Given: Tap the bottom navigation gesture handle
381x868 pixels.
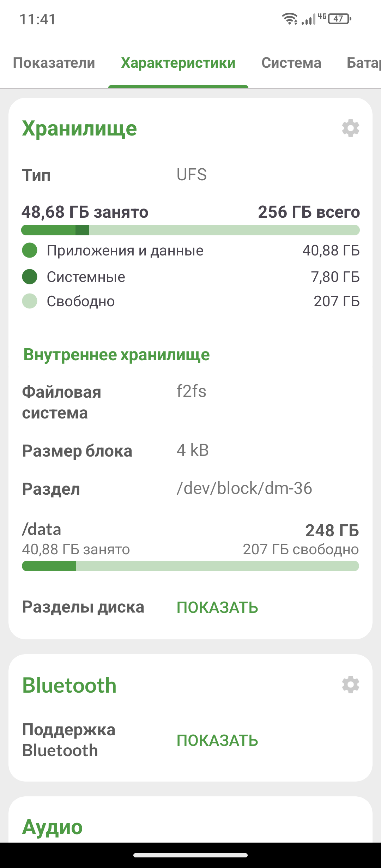Looking at the screenshot, I should 190,855.
